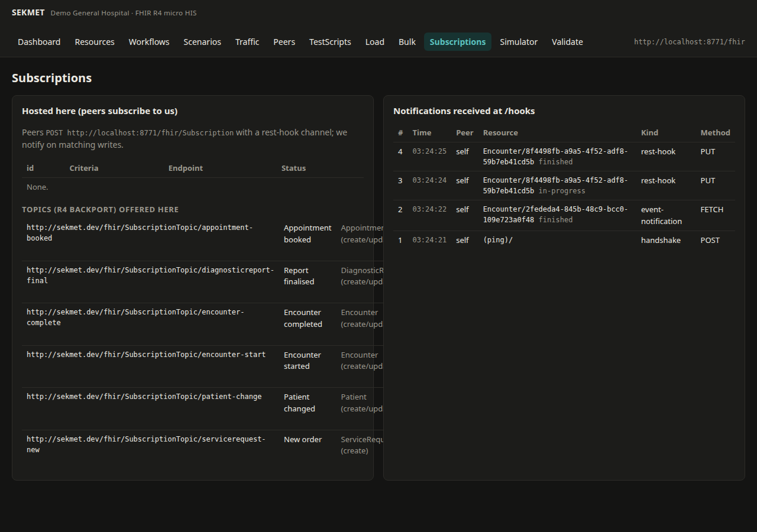Click the Endpoint column header

(x=186, y=168)
